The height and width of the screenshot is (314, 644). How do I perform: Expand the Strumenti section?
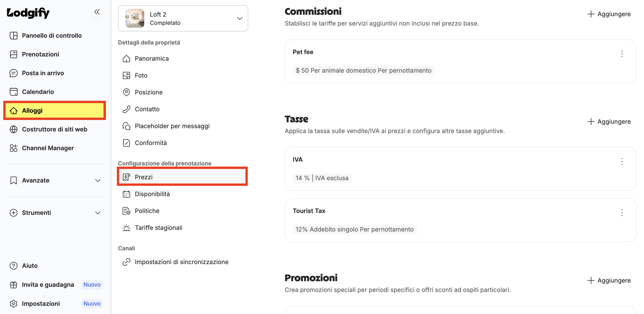(x=56, y=213)
